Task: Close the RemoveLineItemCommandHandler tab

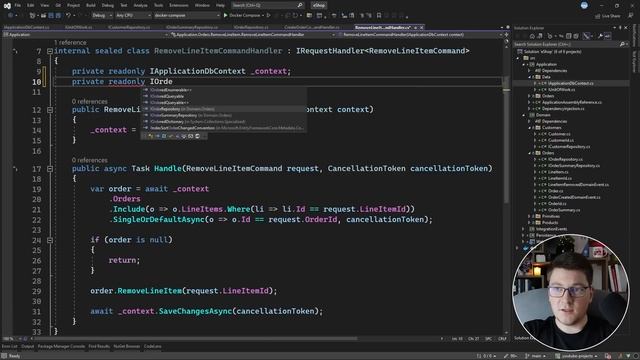Action: pyautogui.click(x=422, y=27)
